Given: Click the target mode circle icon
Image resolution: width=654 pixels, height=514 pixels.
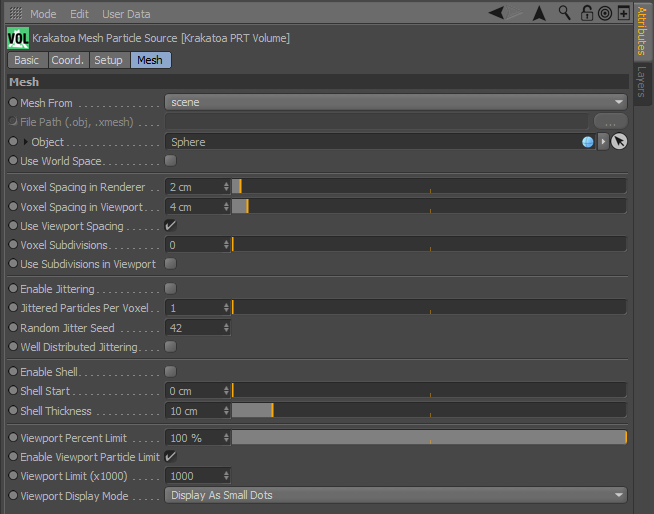Looking at the screenshot, I should (x=605, y=13).
